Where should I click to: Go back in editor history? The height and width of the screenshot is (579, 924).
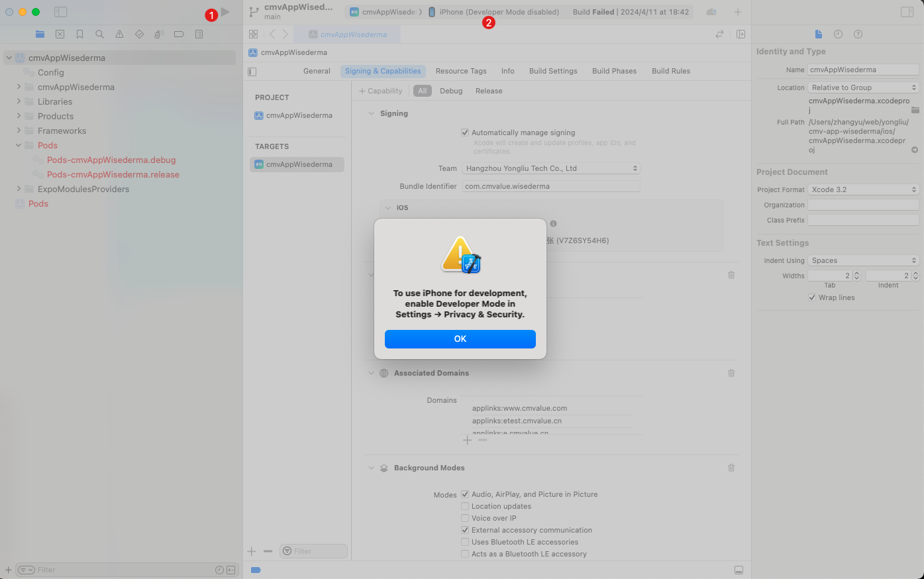point(272,34)
